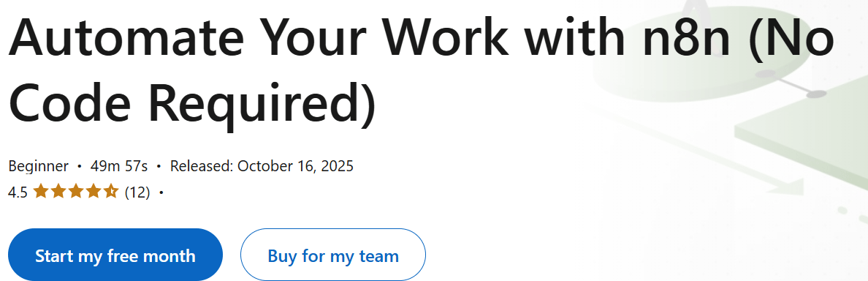Click the bullet separator after Beginner
The height and width of the screenshot is (281, 868).
pyautogui.click(x=80, y=166)
